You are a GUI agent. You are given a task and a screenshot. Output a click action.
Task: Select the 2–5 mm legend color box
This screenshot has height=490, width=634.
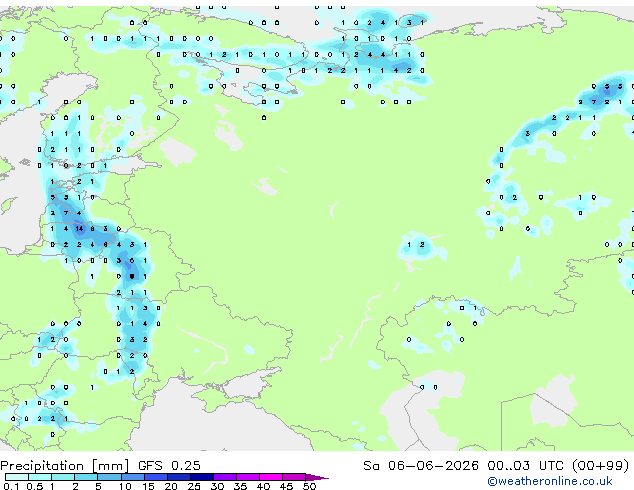point(86,477)
